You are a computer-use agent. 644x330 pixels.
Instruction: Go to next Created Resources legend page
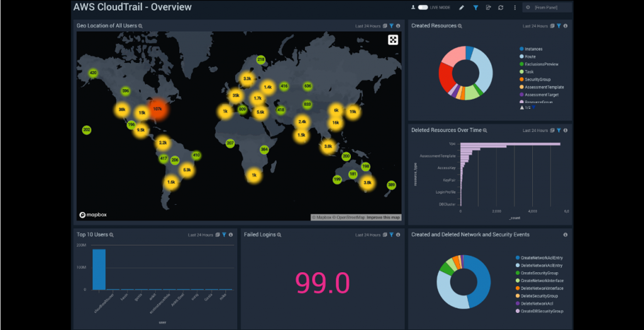(533, 107)
